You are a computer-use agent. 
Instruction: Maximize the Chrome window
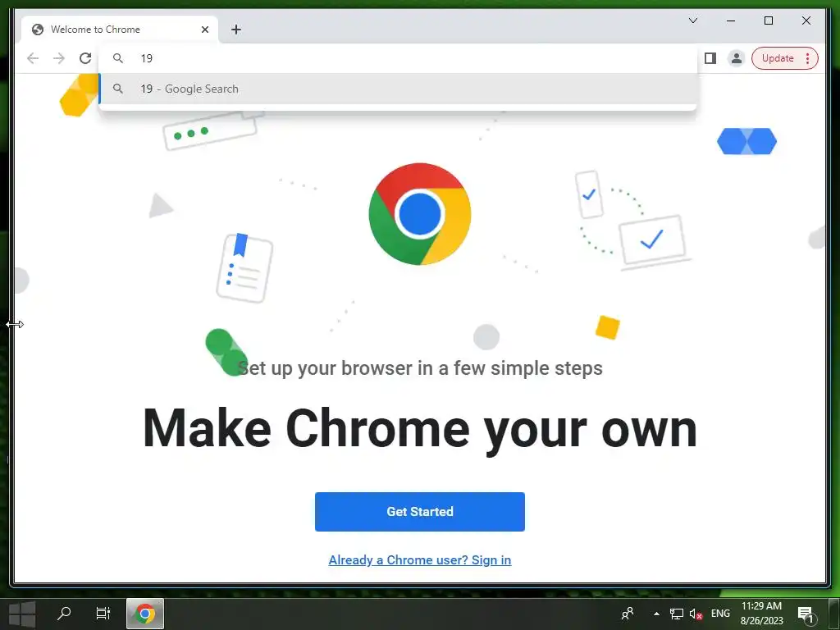point(768,21)
